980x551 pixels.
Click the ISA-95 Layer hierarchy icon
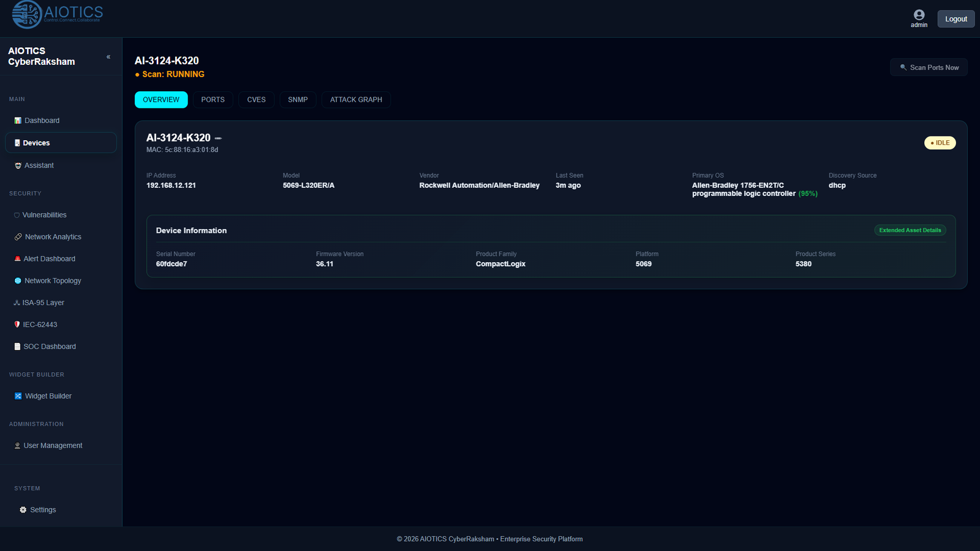17,302
